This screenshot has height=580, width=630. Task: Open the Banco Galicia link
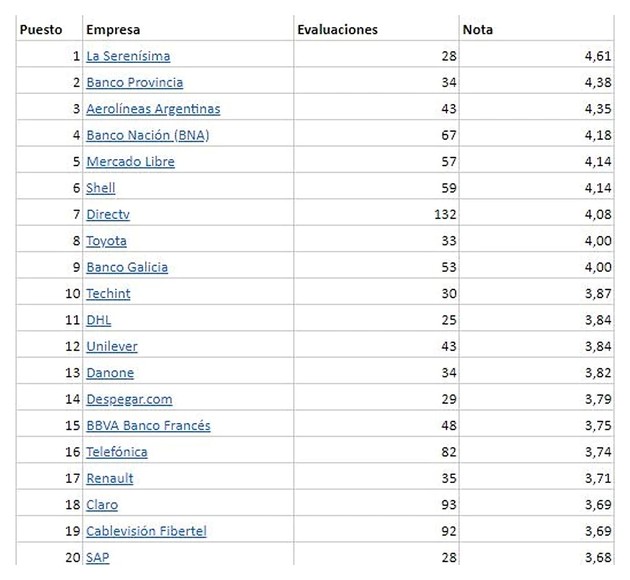pyautogui.click(x=127, y=267)
